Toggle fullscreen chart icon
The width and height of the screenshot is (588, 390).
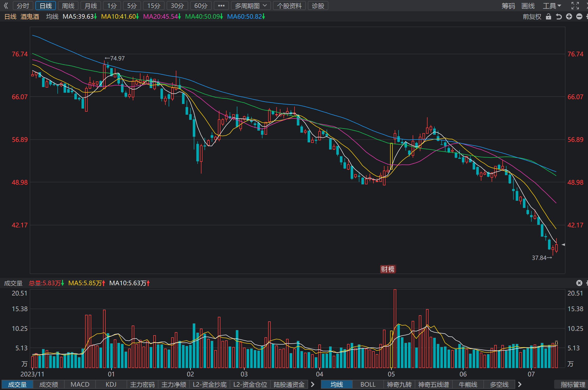point(575,6)
